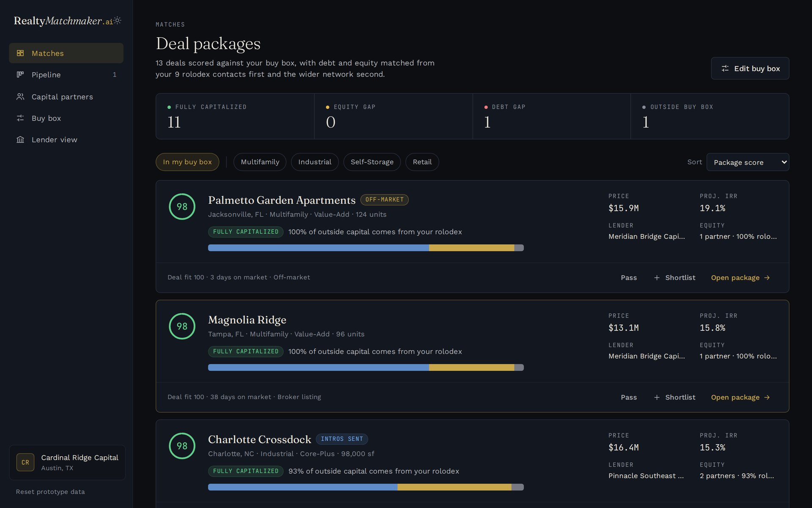
Task: Click Charlotte Crossdock capital stack bar
Action: coord(366,487)
